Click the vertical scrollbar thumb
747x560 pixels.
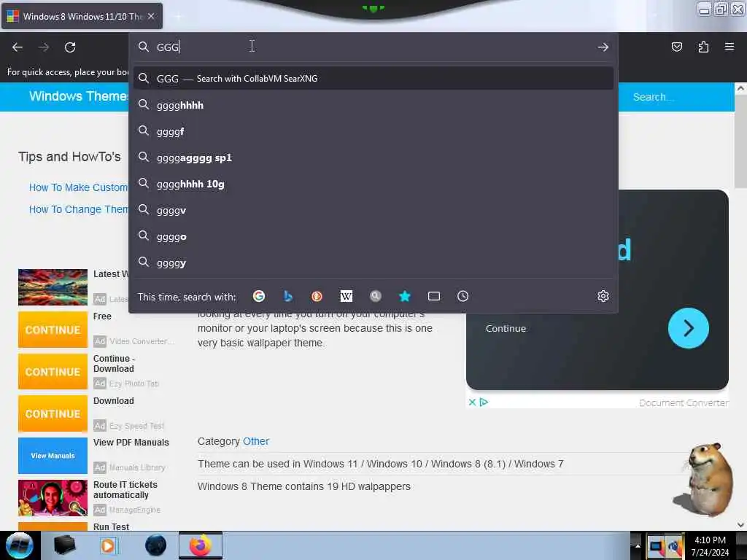[740, 142]
